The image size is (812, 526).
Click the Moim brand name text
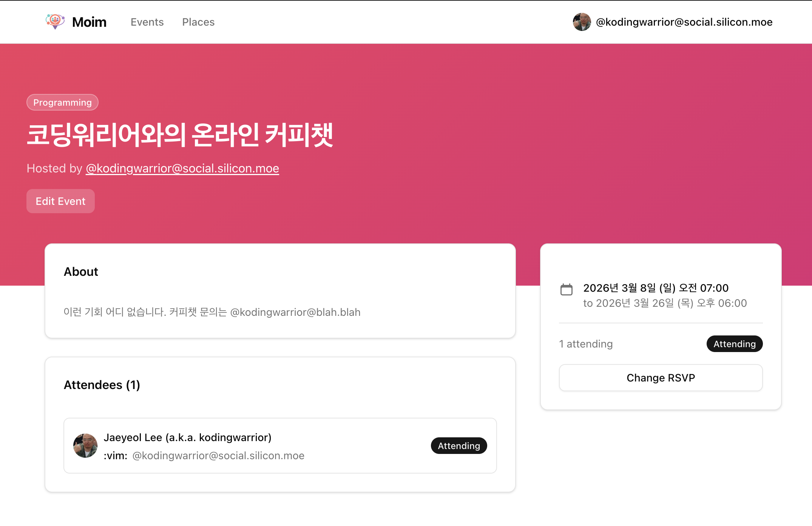89,22
